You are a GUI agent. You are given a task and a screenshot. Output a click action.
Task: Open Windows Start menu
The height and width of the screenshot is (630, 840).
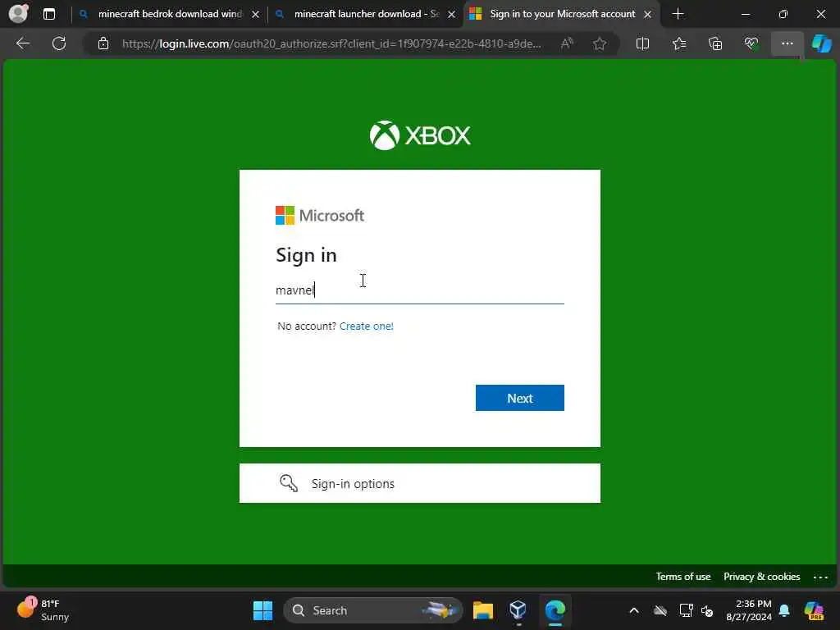coord(262,610)
